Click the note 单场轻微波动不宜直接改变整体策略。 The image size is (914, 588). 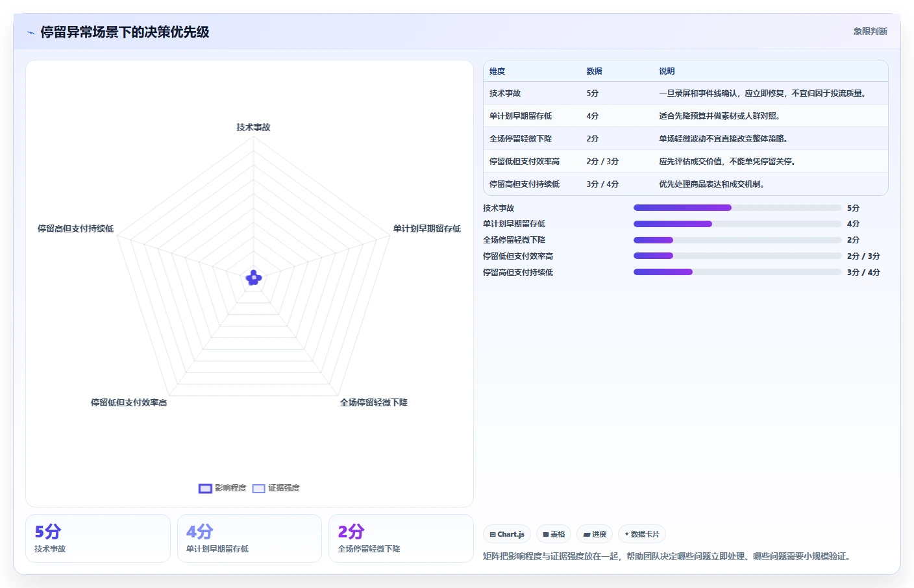tap(724, 139)
